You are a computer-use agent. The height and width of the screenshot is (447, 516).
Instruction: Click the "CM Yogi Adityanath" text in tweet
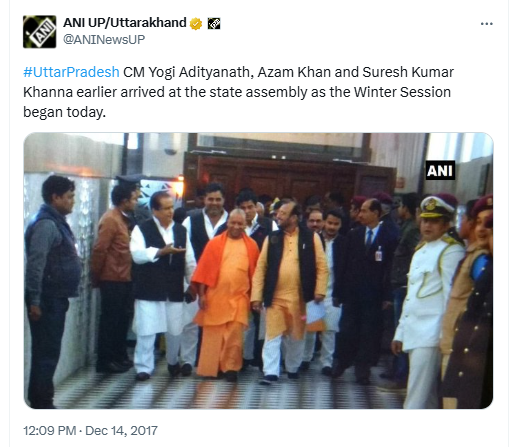click(186, 72)
